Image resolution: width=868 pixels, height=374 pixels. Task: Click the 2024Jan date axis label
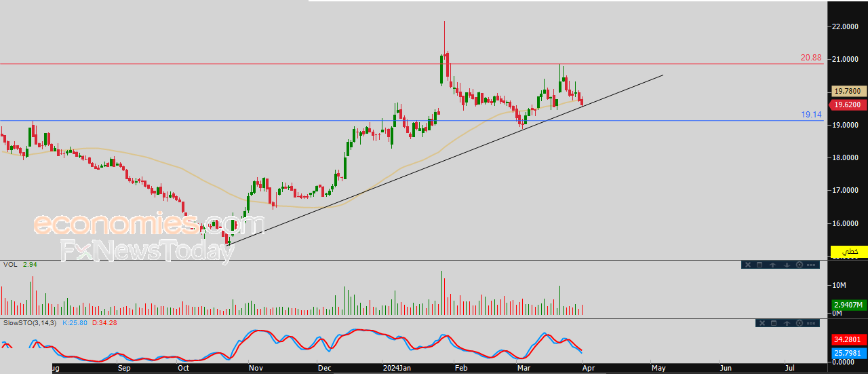pos(396,368)
